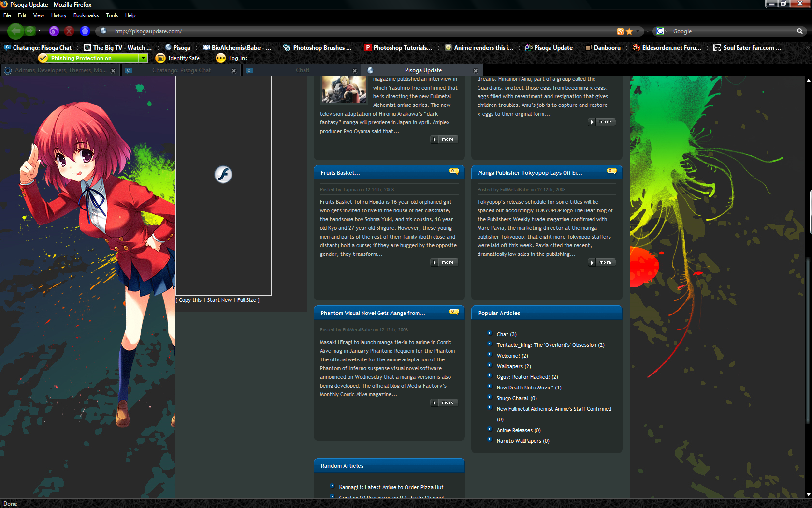Open the Edit menu
Screen dimensions: 812x508
pyautogui.click(x=22, y=15)
